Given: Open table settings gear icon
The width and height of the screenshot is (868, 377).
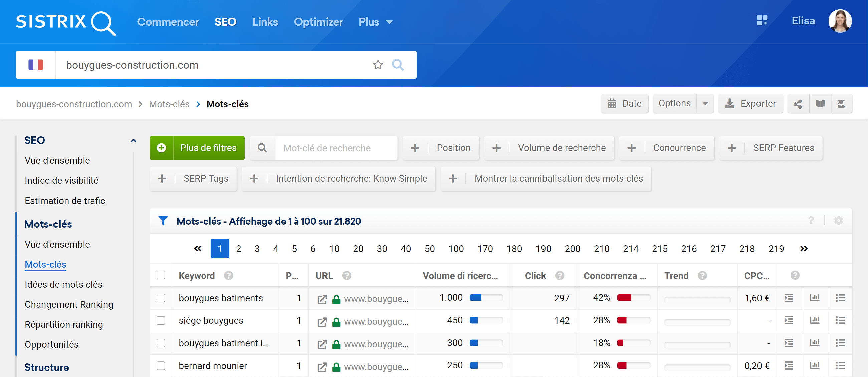Looking at the screenshot, I should click(838, 221).
